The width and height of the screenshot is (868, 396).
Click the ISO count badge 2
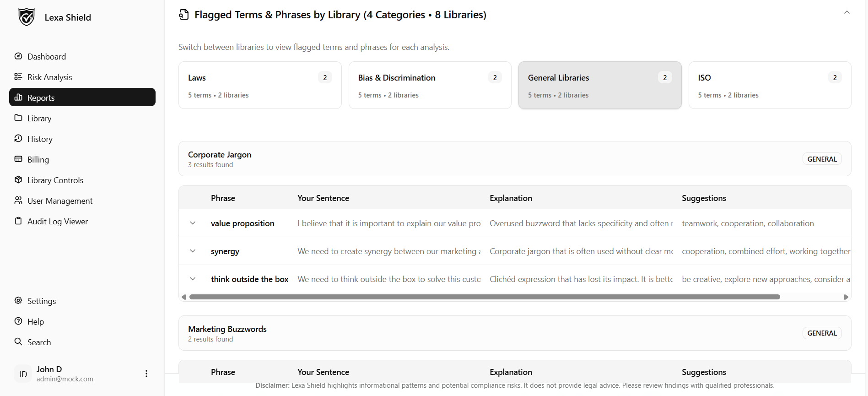click(835, 77)
